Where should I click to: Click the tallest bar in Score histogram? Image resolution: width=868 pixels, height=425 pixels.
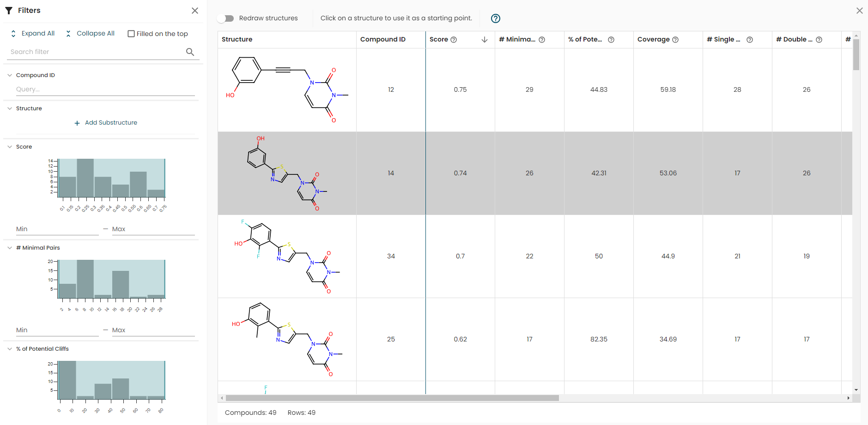[x=85, y=178]
